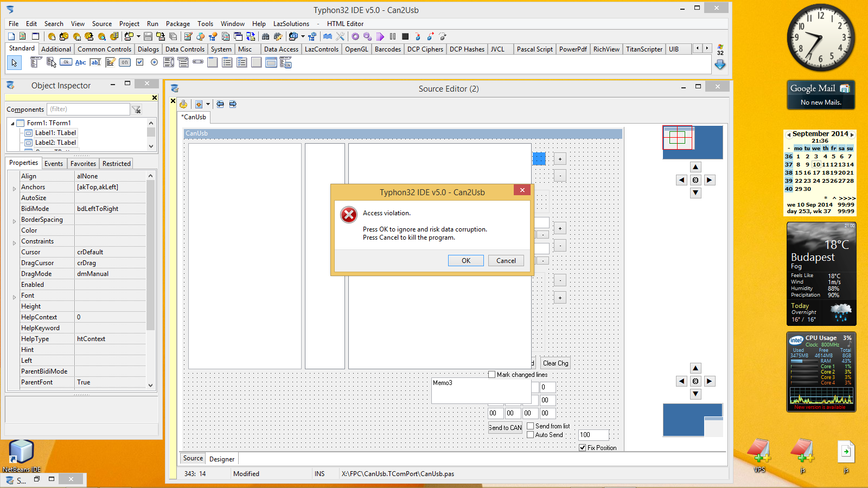Click the jump forward arrow in Source Editor
The height and width of the screenshot is (488, 868).
(x=233, y=104)
